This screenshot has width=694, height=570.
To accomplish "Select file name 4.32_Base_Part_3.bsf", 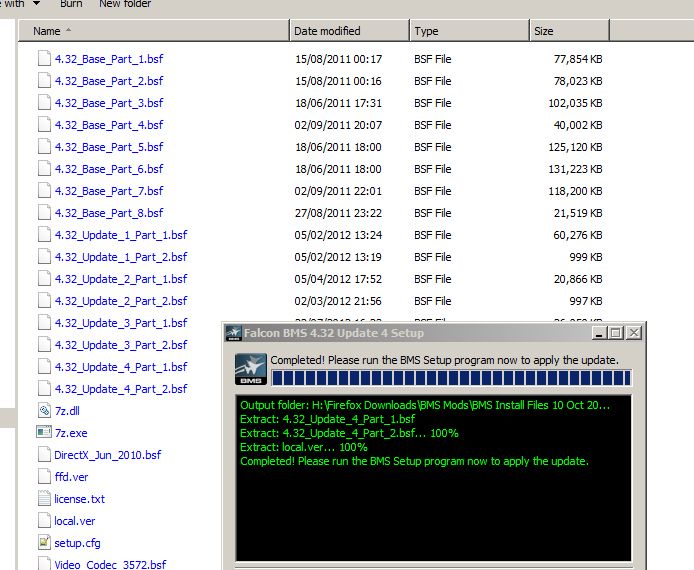I will click(109, 103).
